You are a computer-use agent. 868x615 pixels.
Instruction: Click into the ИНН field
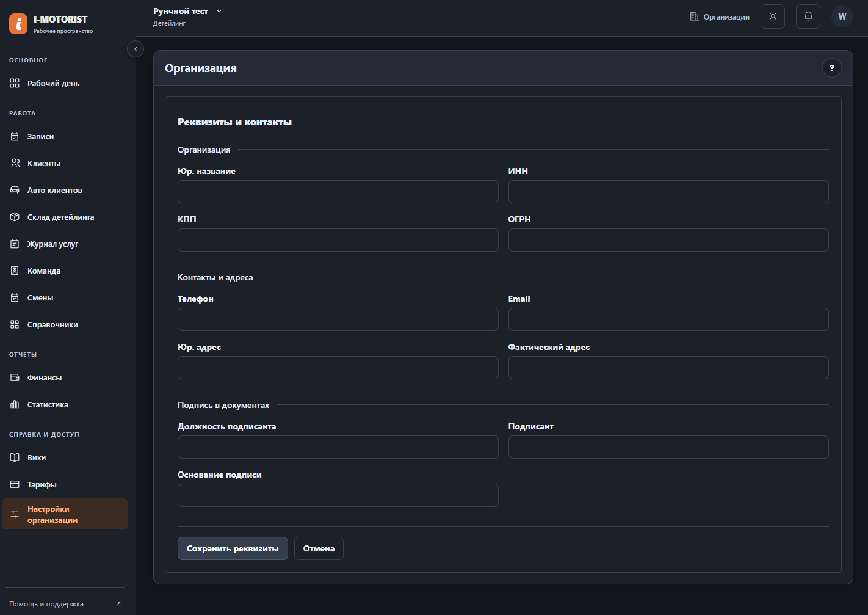tap(668, 192)
